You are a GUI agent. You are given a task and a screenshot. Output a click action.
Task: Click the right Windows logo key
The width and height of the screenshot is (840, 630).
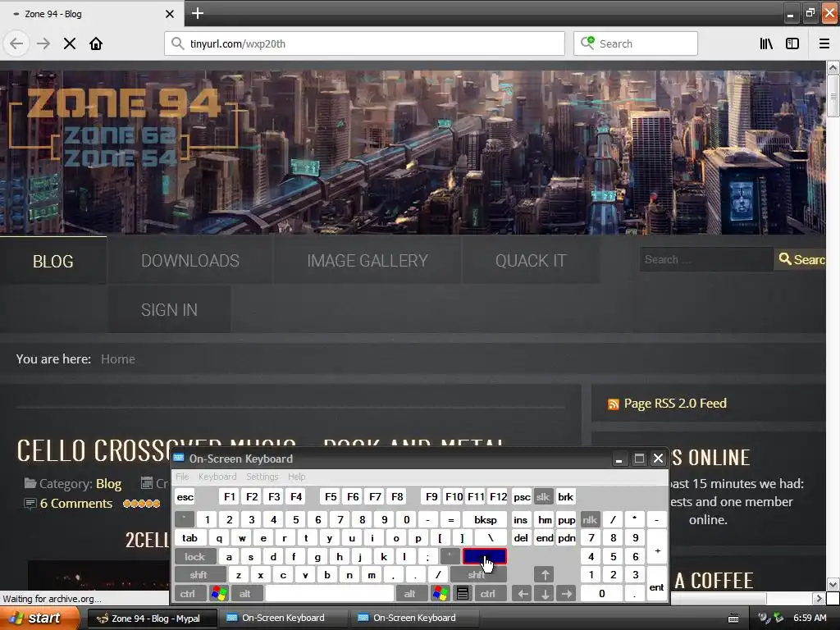click(x=441, y=594)
